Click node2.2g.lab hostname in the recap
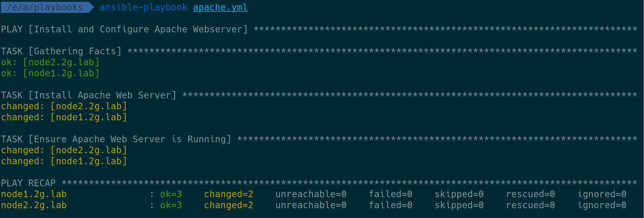This screenshot has width=644, height=218. point(34,205)
